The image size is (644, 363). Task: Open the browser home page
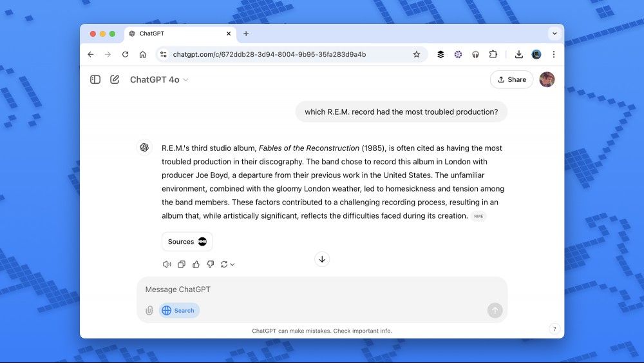point(142,54)
